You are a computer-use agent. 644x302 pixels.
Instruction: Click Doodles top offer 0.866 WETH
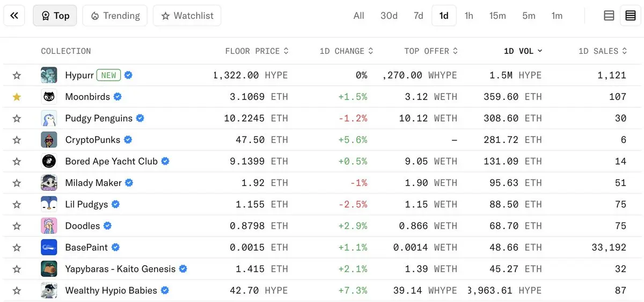coord(428,226)
